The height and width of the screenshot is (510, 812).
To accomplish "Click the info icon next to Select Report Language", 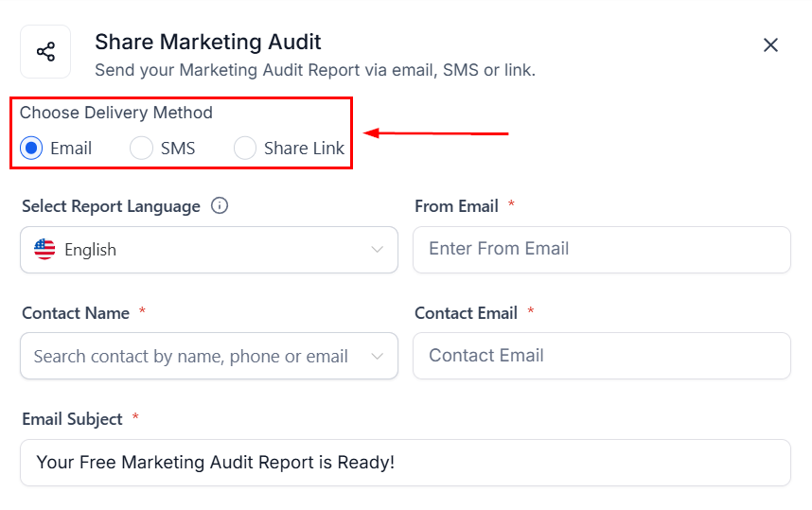I will coord(220,205).
